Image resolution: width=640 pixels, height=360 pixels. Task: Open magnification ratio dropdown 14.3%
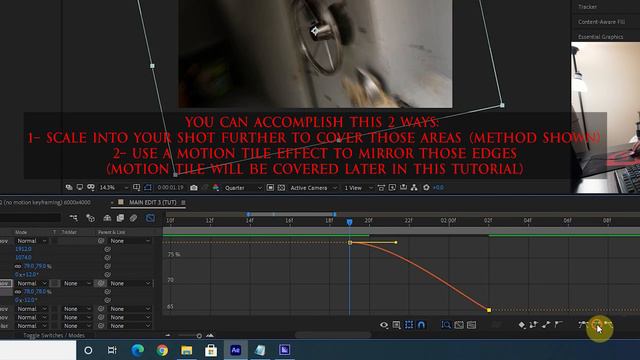point(114,188)
